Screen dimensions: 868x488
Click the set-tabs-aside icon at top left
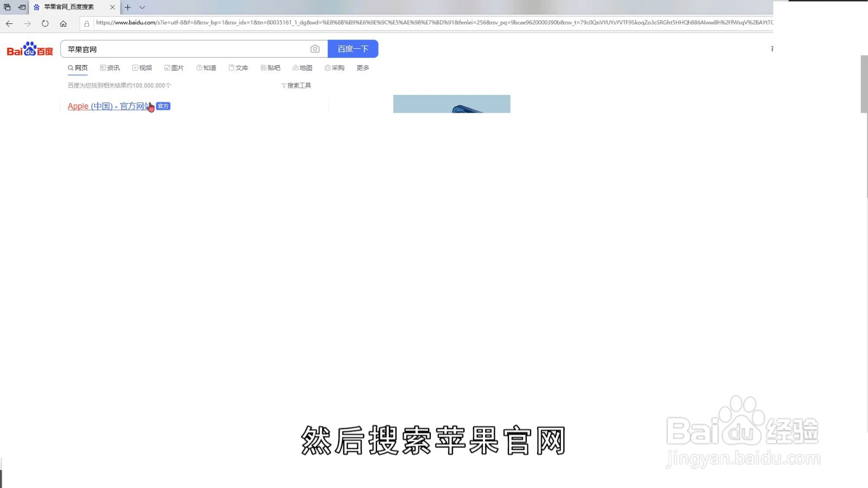[x=7, y=7]
